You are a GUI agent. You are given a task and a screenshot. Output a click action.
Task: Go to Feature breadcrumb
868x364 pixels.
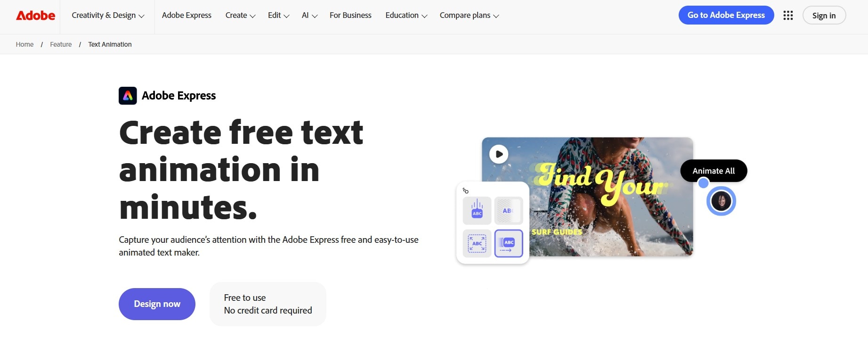(61, 44)
